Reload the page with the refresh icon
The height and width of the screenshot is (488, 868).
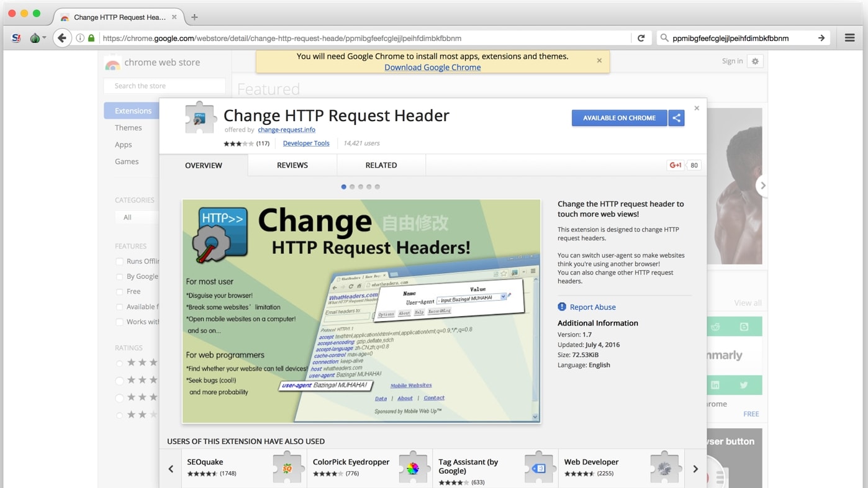[x=641, y=38]
